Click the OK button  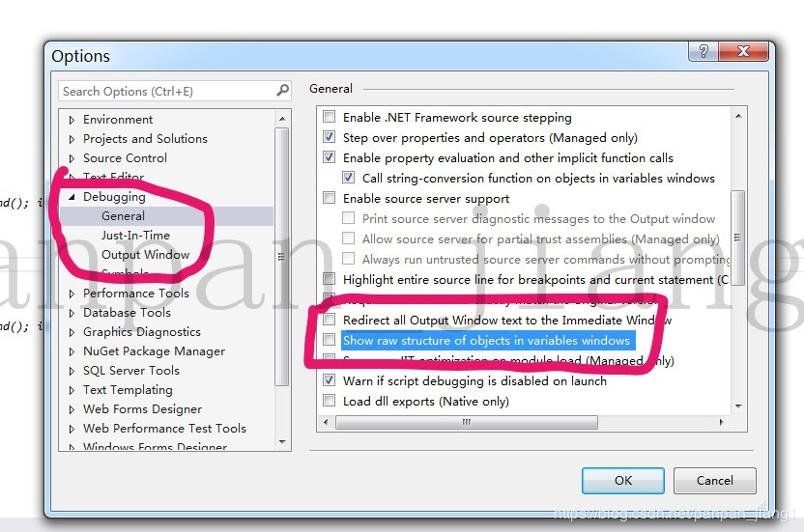pos(622,480)
